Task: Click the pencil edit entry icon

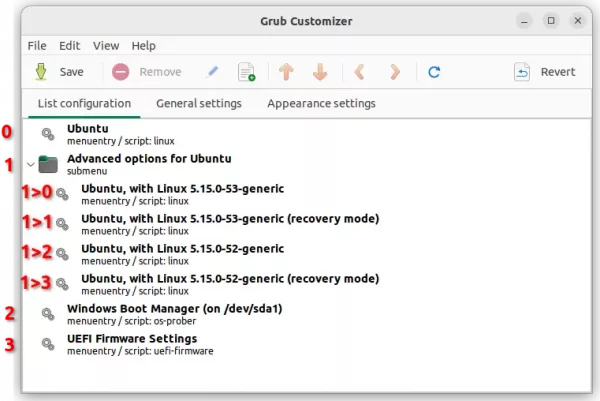Action: tap(212, 72)
